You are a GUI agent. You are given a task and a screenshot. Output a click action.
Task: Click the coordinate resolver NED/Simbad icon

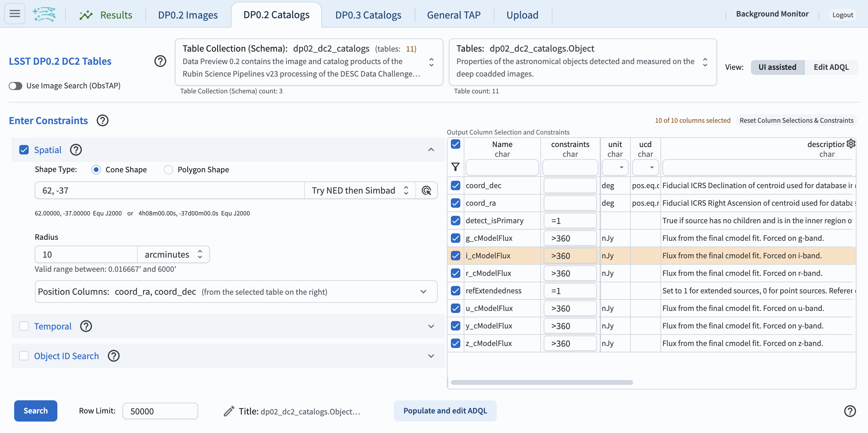pos(427,190)
